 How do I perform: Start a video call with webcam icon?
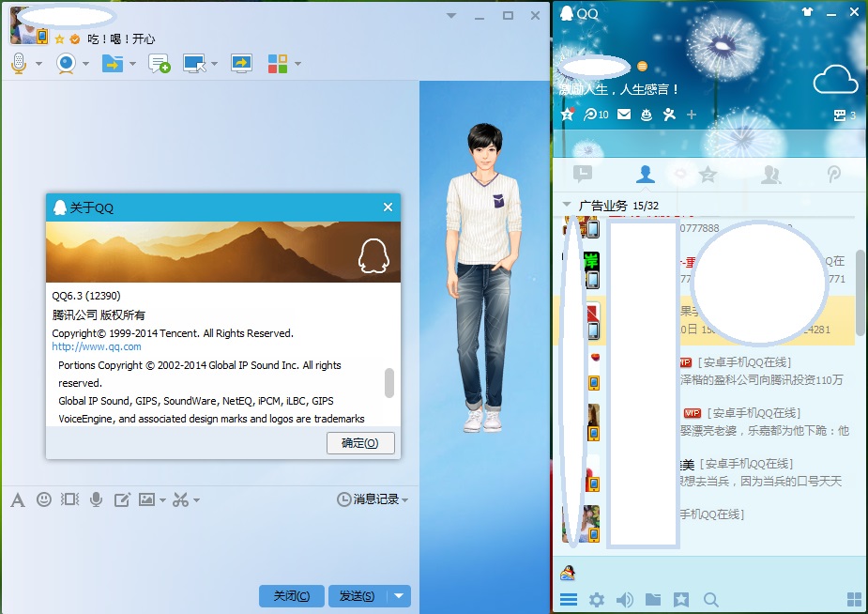tap(67, 63)
